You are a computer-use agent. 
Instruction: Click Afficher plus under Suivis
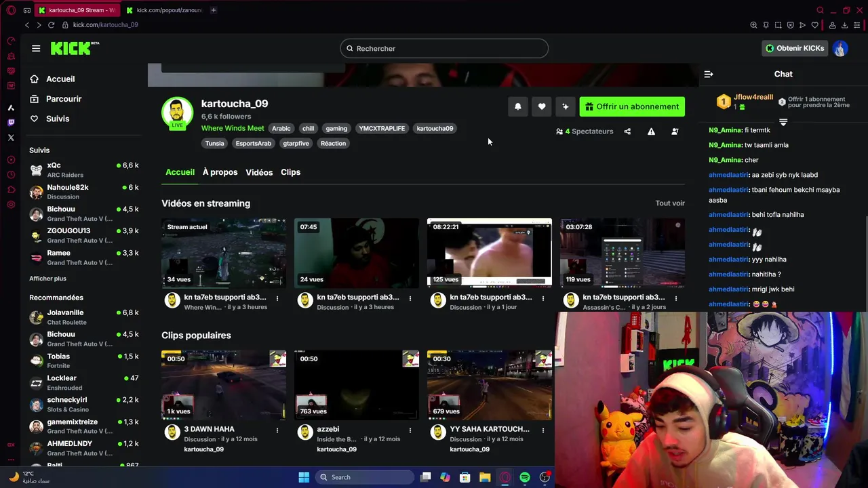(x=47, y=279)
